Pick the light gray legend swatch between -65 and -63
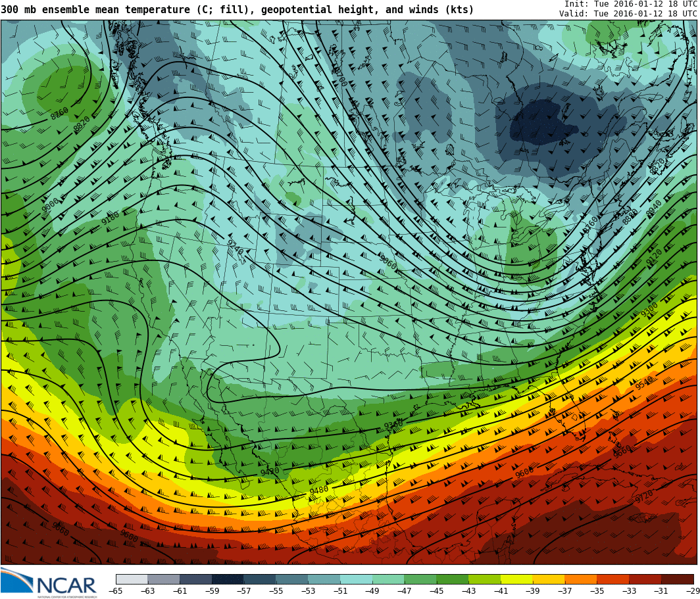The width and height of the screenshot is (700, 599). [132, 579]
